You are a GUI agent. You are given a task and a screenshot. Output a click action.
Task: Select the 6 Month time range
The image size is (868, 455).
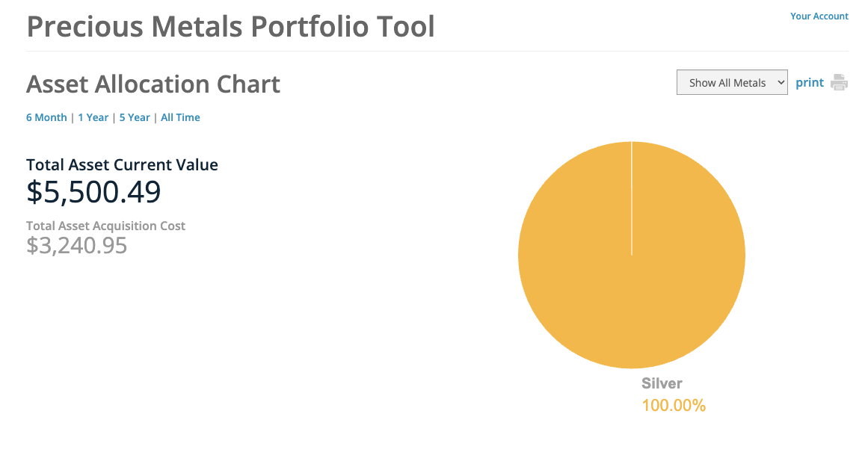[46, 118]
